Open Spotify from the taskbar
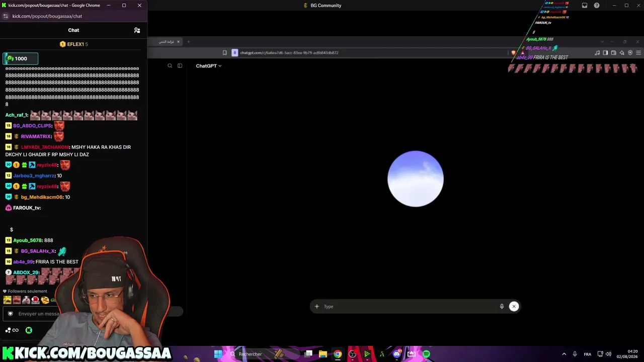Screen dimensions: 644x362 (x=426, y=354)
